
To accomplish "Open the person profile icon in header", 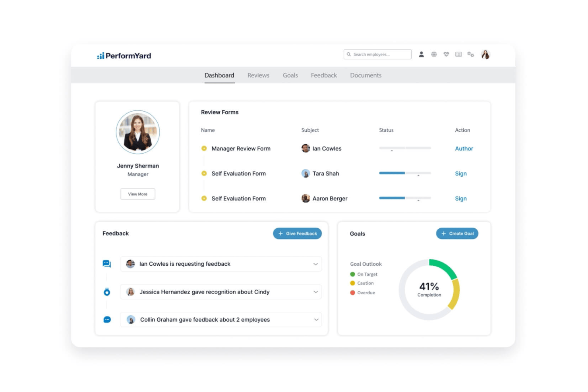I will pos(421,54).
